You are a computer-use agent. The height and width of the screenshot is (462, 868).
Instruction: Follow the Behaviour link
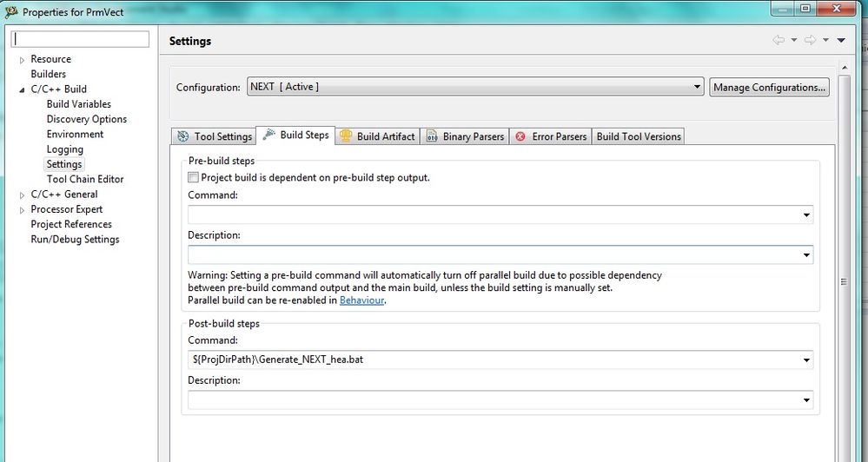point(361,300)
